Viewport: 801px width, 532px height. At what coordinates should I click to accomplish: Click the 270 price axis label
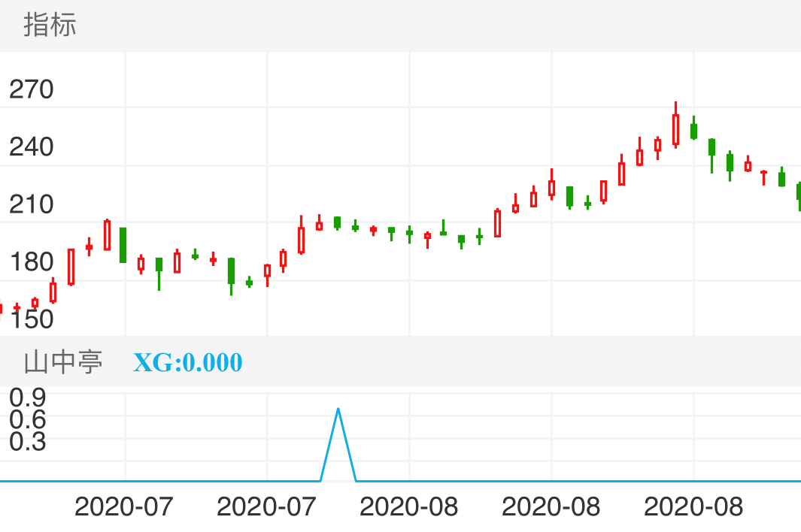[31, 89]
